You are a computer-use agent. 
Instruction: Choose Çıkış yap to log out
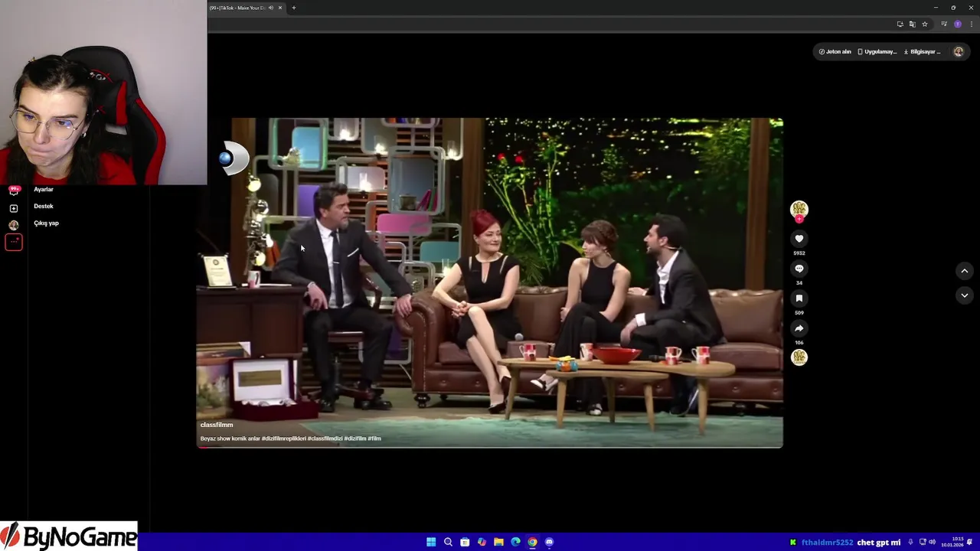46,223
